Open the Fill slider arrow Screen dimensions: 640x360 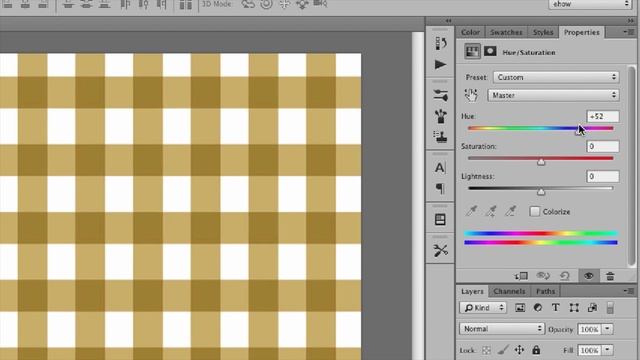pos(607,350)
